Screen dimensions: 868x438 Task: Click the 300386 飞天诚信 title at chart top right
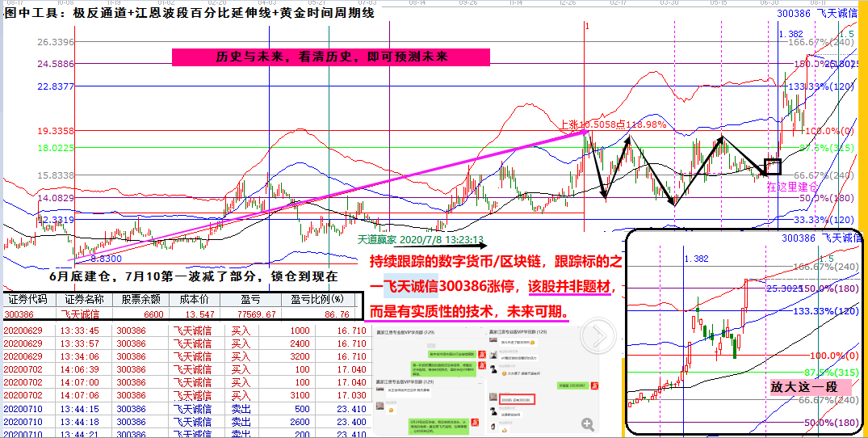[x=818, y=13]
